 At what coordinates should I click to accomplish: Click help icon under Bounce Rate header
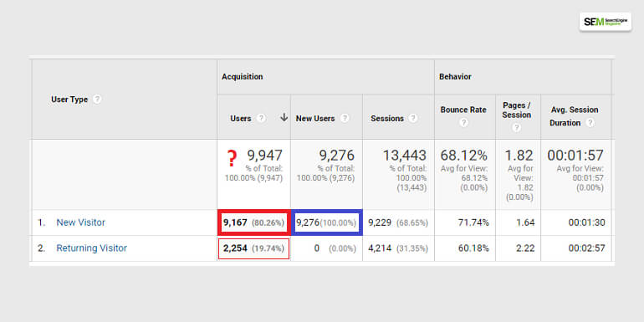coord(463,122)
